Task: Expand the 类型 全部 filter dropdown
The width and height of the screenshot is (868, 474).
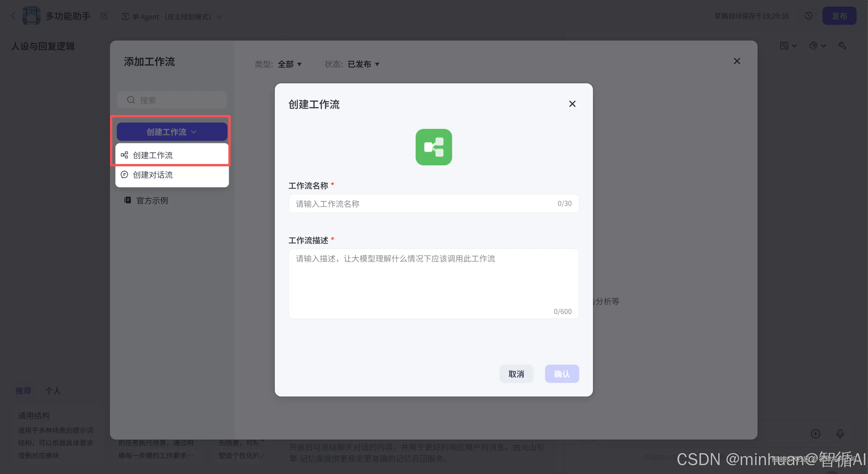Action: [x=289, y=64]
